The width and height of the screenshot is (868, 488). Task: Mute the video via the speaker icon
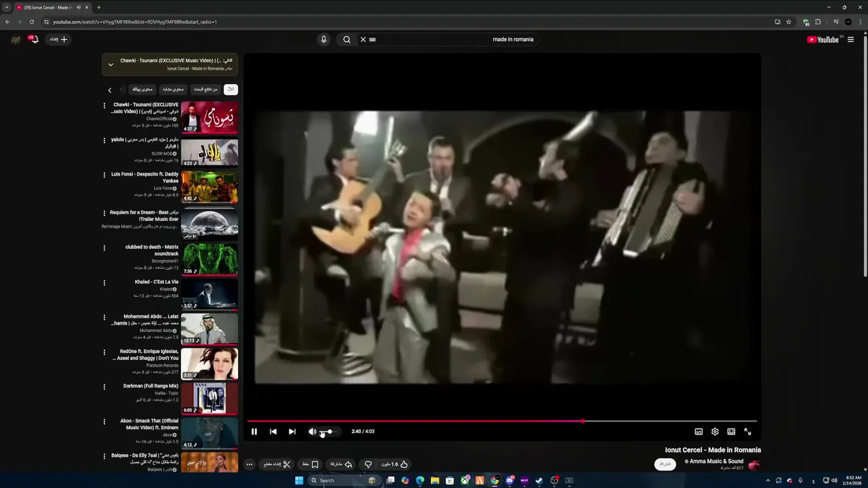[312, 432]
